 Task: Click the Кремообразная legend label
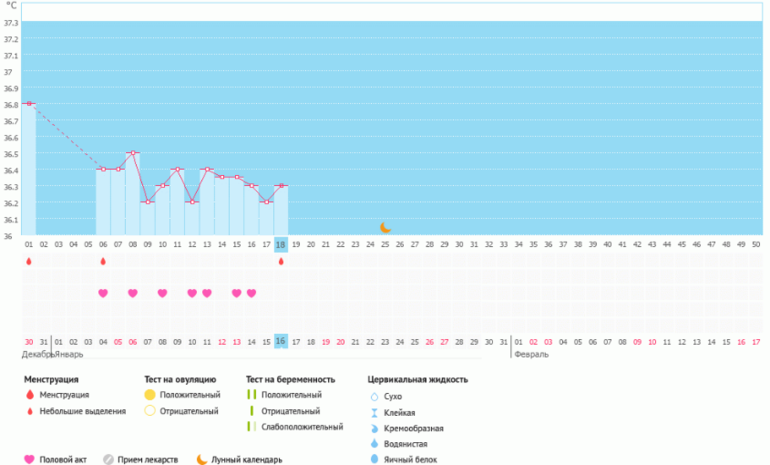click(414, 428)
